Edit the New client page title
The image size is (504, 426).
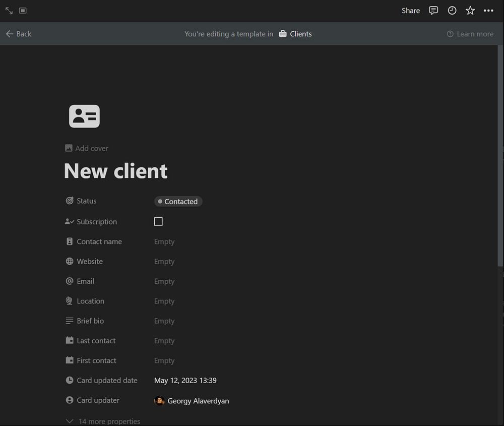click(116, 171)
